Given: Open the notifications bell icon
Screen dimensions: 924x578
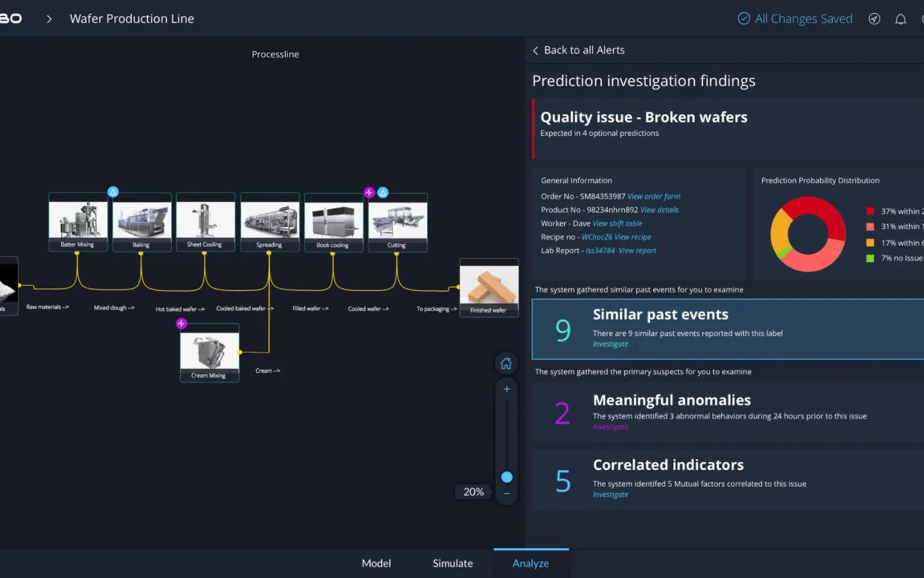Looking at the screenshot, I should pos(900,19).
